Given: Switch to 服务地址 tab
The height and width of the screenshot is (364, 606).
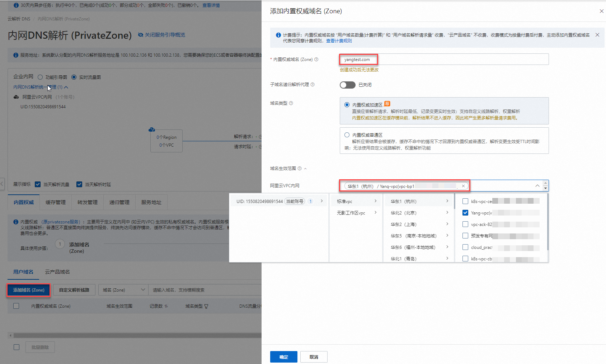Looking at the screenshot, I should pos(151,202).
